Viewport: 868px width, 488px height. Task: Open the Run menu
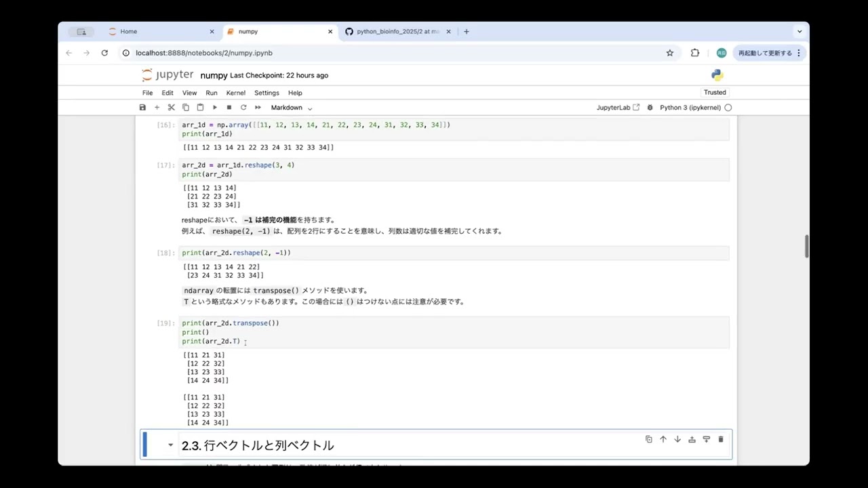[212, 93]
